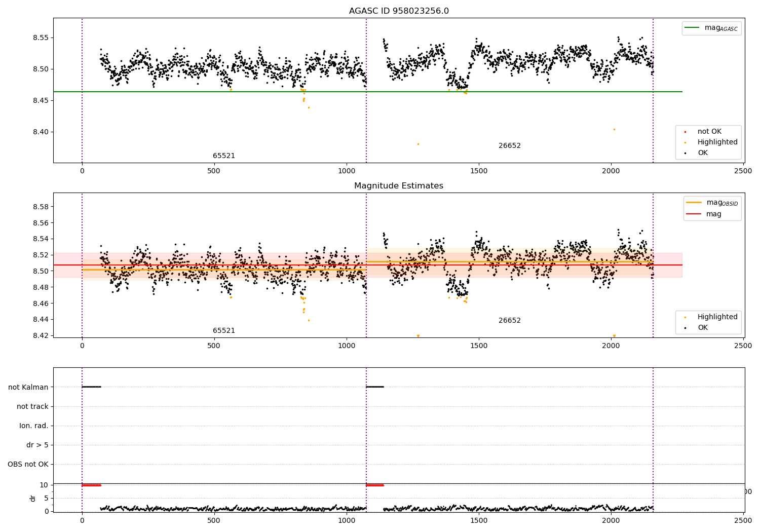Click the 8.46 y-axis tick label

click(41, 304)
